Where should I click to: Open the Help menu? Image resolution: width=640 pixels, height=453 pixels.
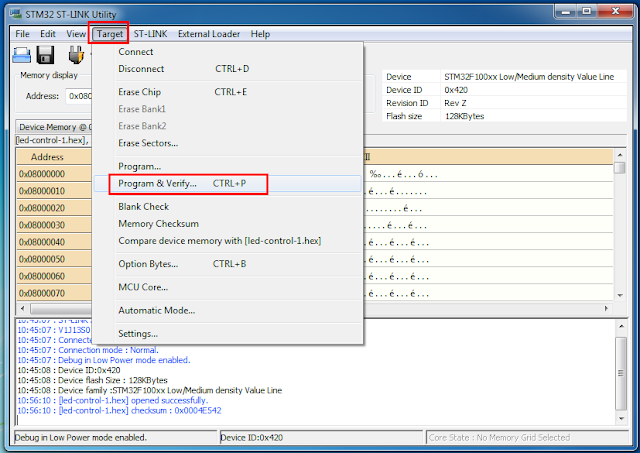tap(260, 34)
